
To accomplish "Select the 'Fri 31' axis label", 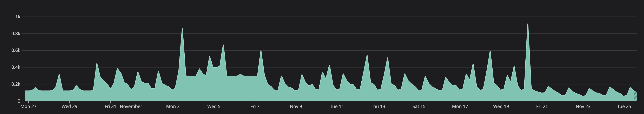I will click(110, 106).
